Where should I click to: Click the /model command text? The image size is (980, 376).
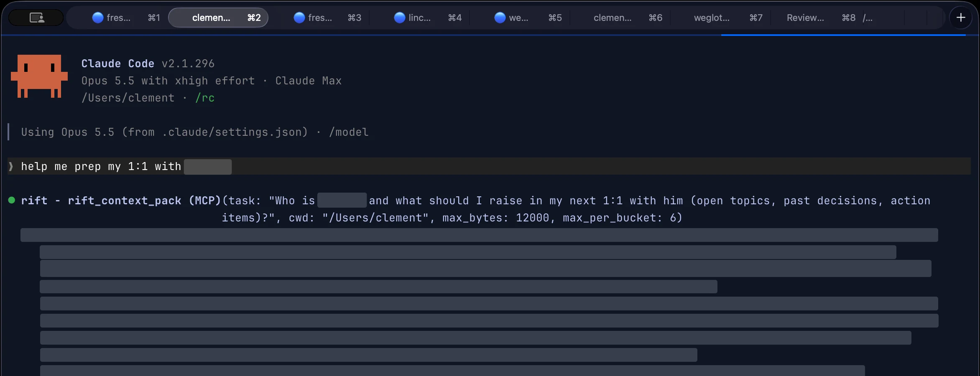tap(349, 132)
